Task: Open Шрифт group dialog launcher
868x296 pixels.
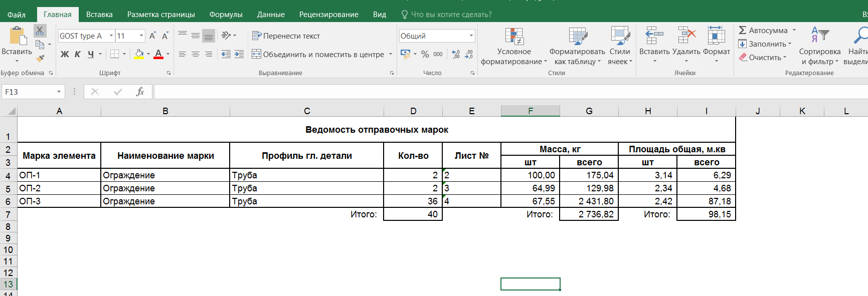Action: point(168,73)
